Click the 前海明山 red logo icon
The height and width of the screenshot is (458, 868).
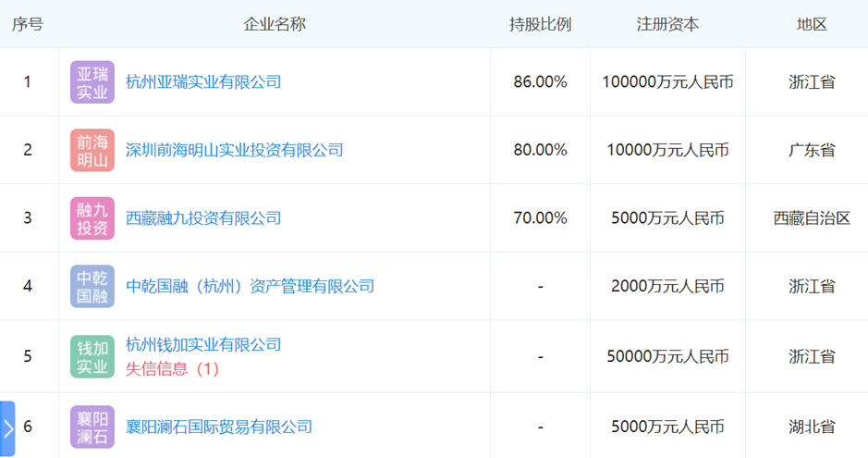point(92,150)
